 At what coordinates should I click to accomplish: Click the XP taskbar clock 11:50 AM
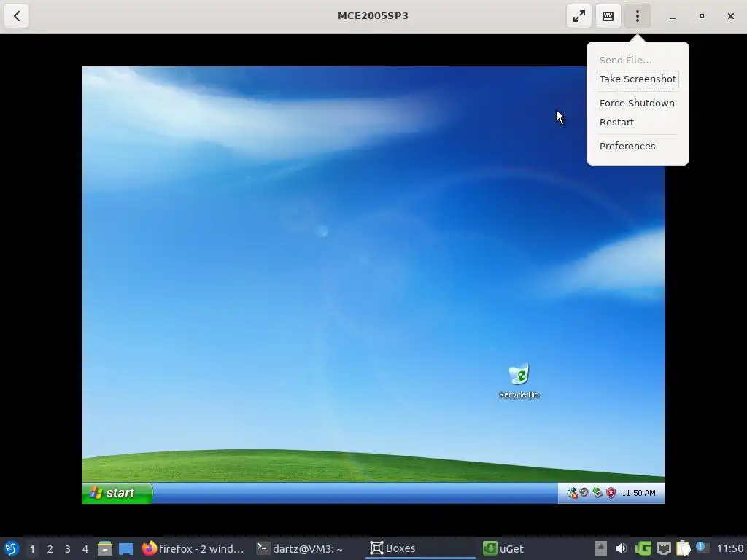(638, 493)
